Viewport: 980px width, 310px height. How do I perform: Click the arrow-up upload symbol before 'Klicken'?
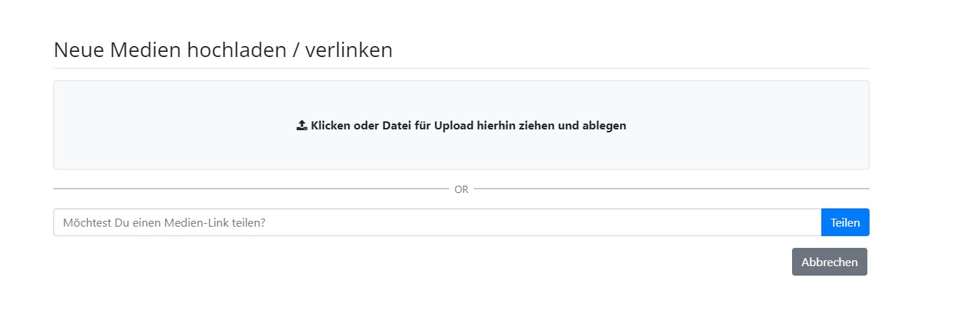(x=301, y=125)
